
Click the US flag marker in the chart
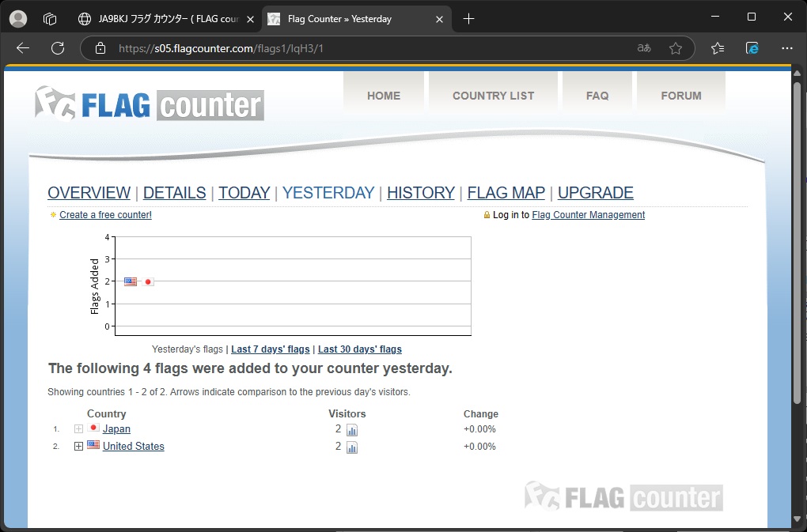coord(131,281)
